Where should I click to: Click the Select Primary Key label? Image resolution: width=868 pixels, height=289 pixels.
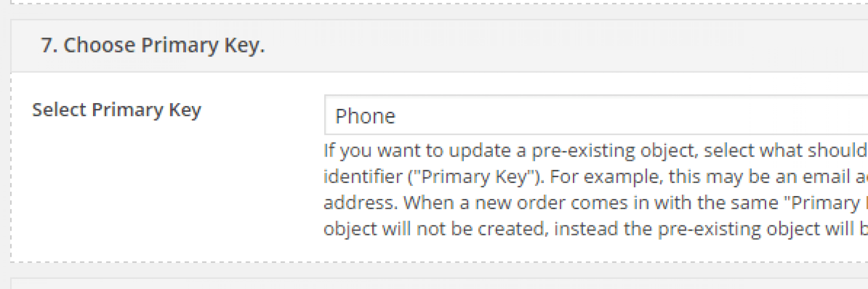[118, 109]
